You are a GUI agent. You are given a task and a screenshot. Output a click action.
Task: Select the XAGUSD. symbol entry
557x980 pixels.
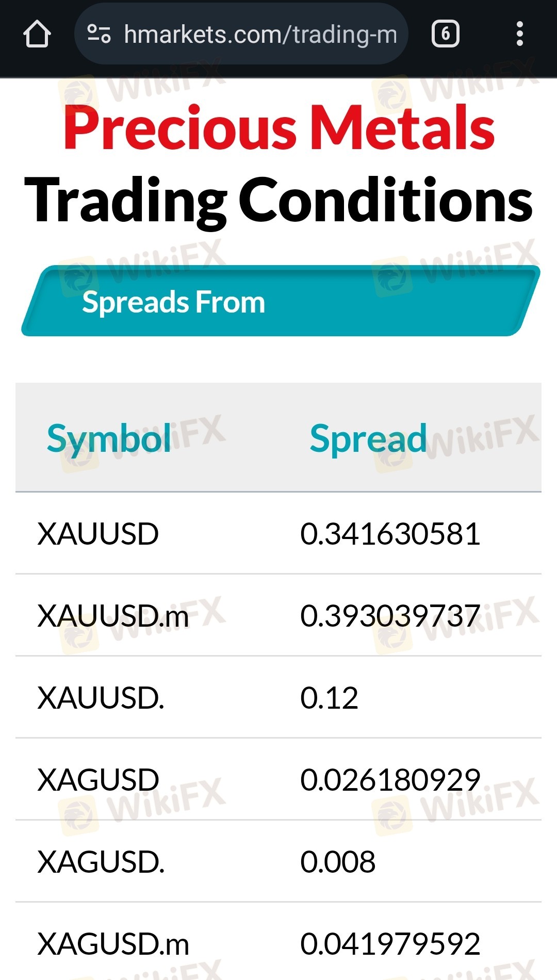[x=101, y=862]
